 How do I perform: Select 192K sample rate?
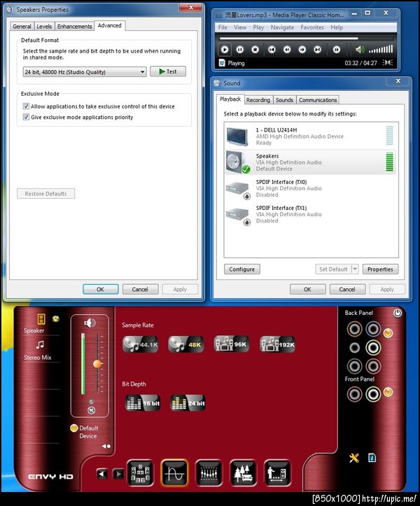click(x=278, y=344)
